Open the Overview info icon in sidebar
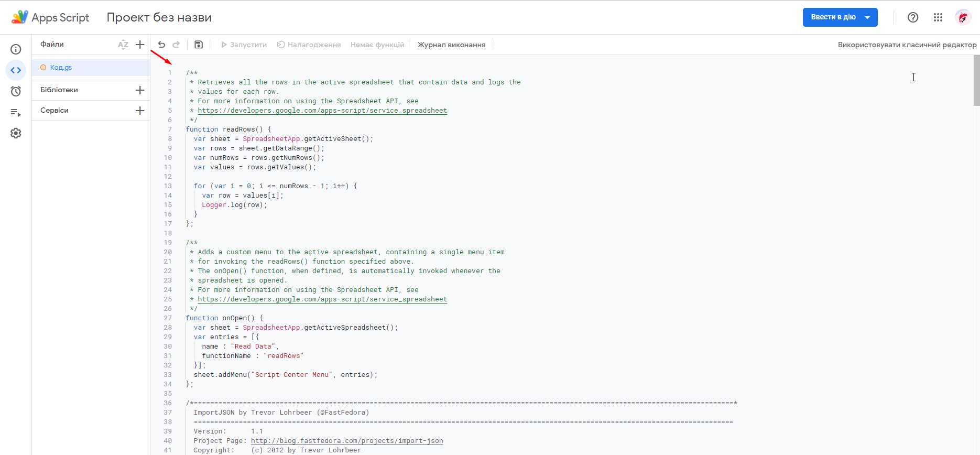The width and height of the screenshot is (980, 455). point(16,49)
